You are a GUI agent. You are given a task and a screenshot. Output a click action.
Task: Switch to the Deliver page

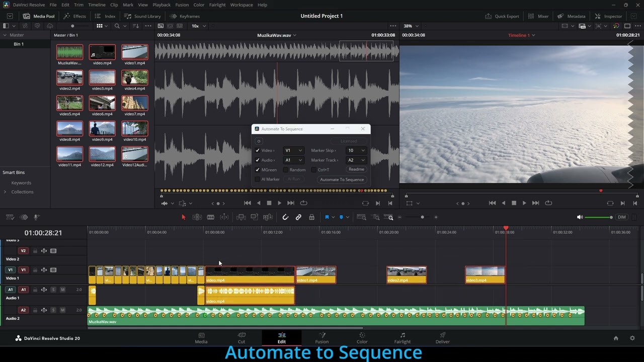[x=443, y=338]
